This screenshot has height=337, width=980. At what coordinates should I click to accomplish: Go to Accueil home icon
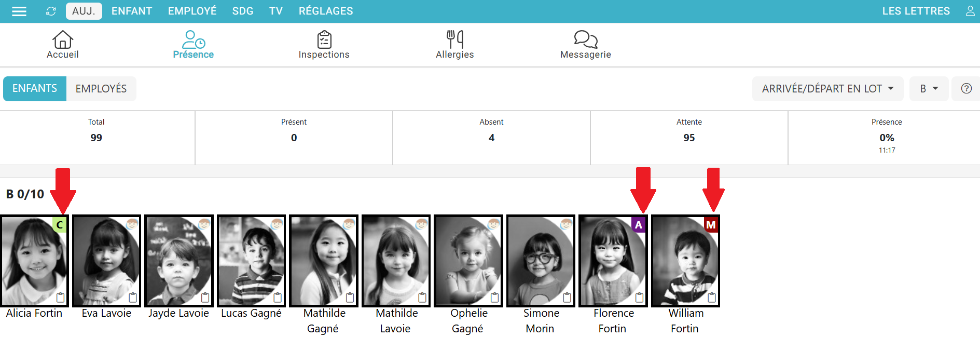63,39
